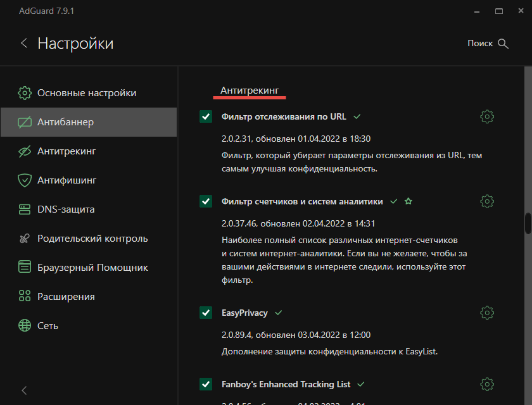Click the Антитрекинг crossed-eye icon
The image size is (532, 405).
[x=25, y=151]
